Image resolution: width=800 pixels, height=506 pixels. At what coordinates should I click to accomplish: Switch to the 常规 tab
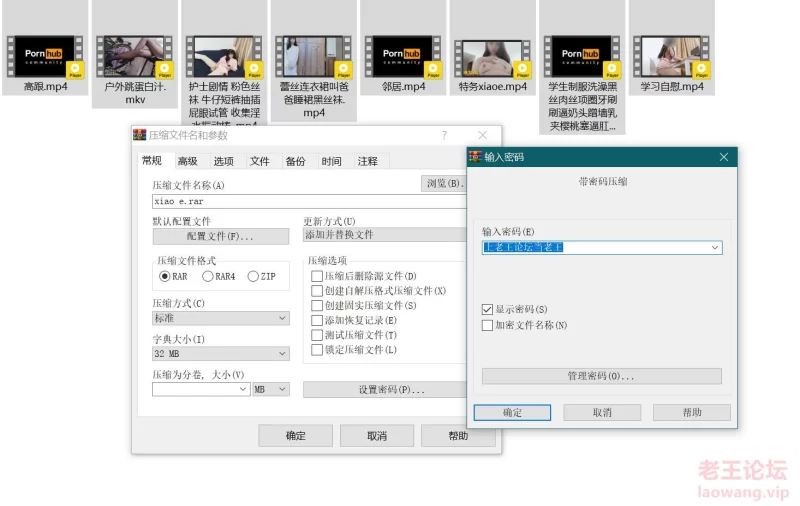click(x=152, y=161)
